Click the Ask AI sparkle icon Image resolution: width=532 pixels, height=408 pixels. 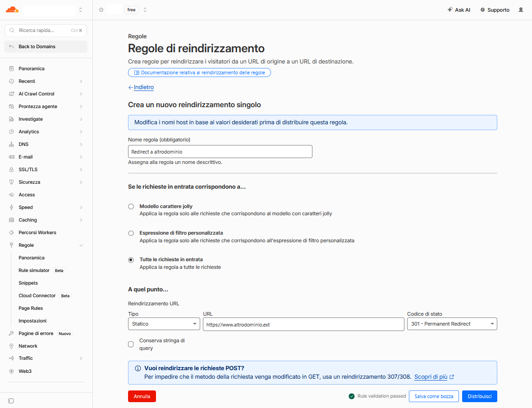coord(450,9)
